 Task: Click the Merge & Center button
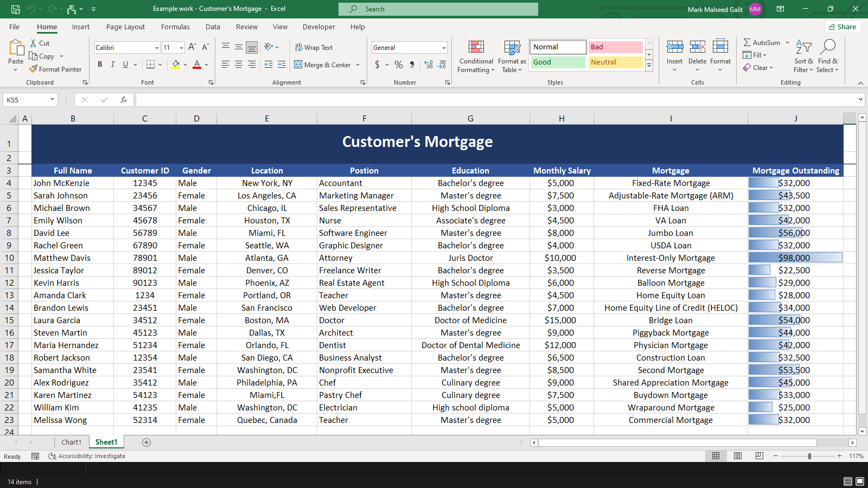[323, 65]
